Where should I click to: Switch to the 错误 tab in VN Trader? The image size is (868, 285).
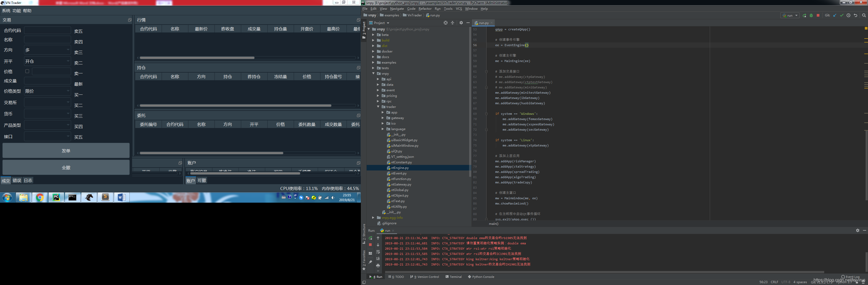coord(17,181)
